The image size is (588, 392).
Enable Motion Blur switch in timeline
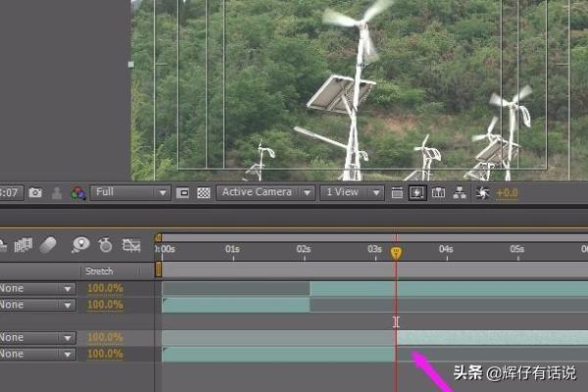point(48,245)
